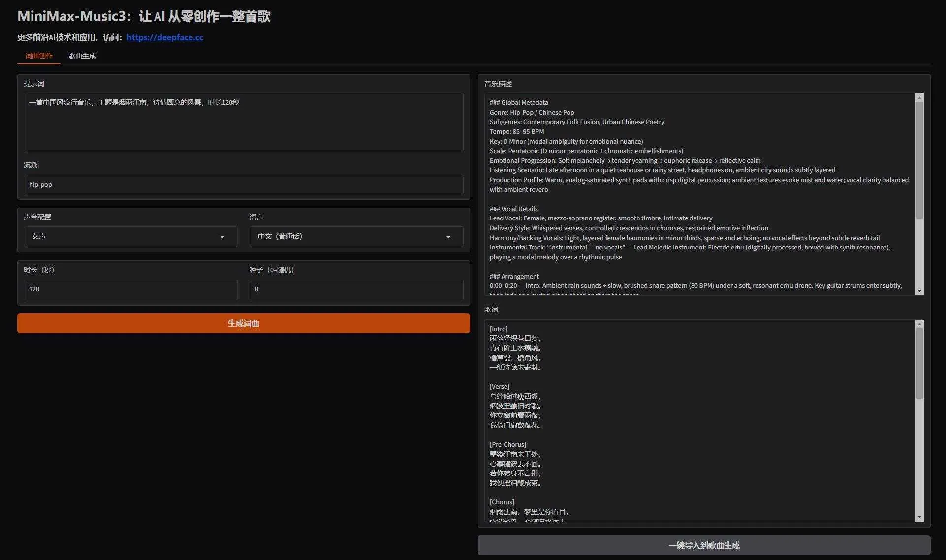The image size is (946, 560).
Task: Click the 音乐描述 scrollbar up arrow
Action: pyautogui.click(x=919, y=98)
